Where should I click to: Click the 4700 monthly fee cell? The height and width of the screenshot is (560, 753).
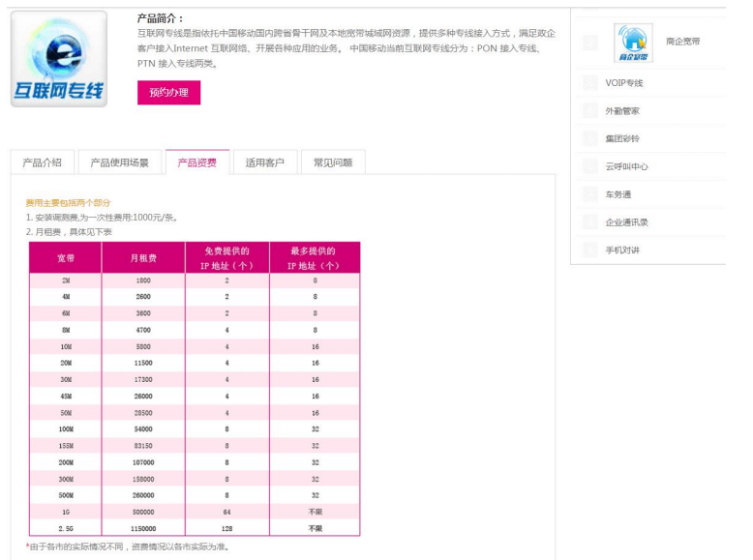click(143, 330)
